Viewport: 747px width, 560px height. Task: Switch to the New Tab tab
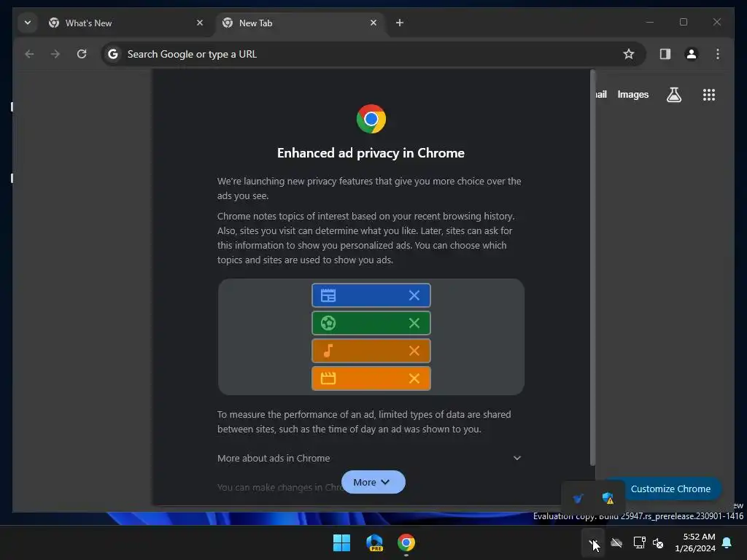(x=300, y=23)
